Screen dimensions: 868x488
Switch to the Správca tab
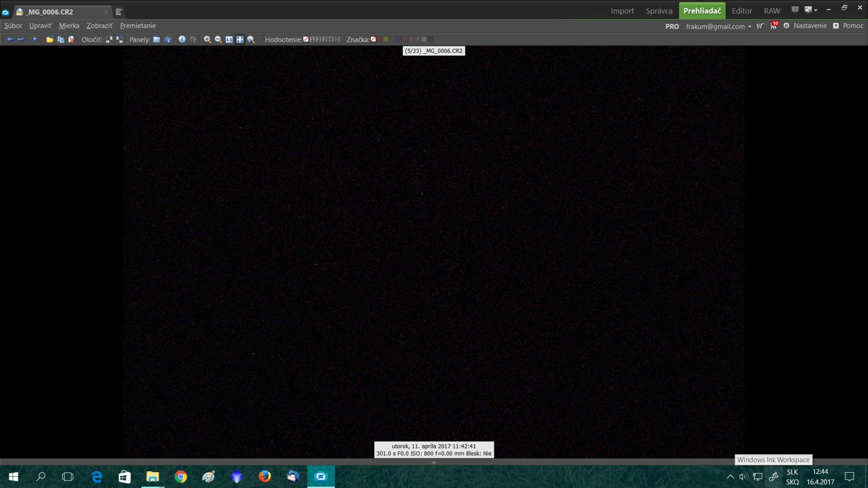[x=658, y=11]
